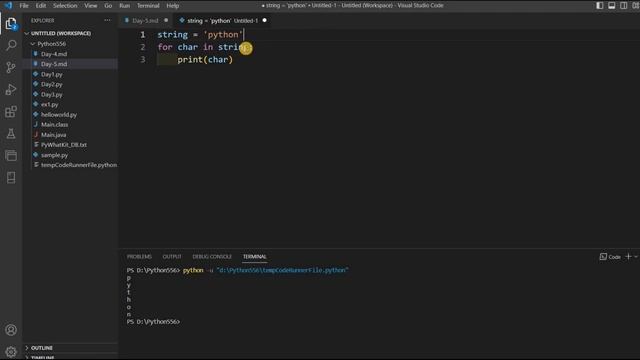The height and width of the screenshot is (360, 640).
Task: Open sample.py in the explorer
Action: pos(54,155)
